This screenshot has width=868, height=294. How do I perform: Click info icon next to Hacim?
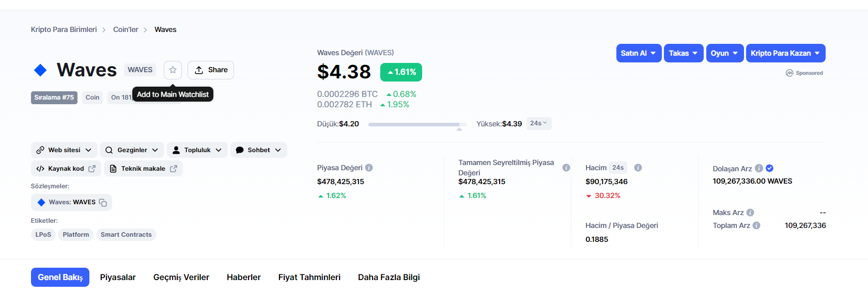point(638,168)
